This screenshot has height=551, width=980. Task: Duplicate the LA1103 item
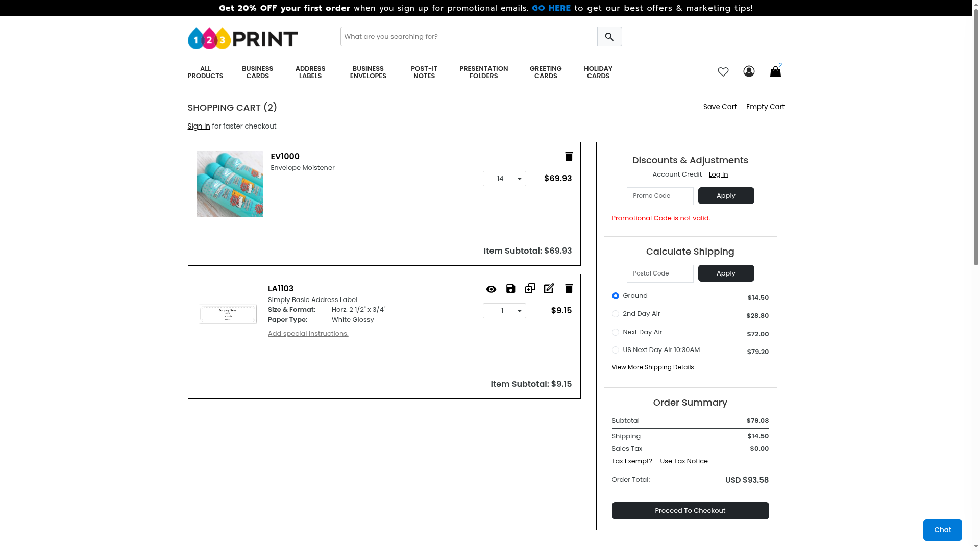pyautogui.click(x=530, y=289)
